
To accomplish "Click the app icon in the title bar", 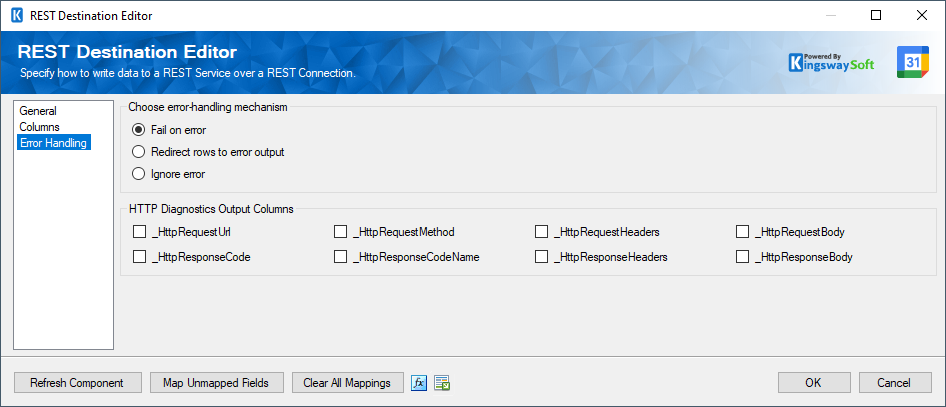I will pos(16,16).
